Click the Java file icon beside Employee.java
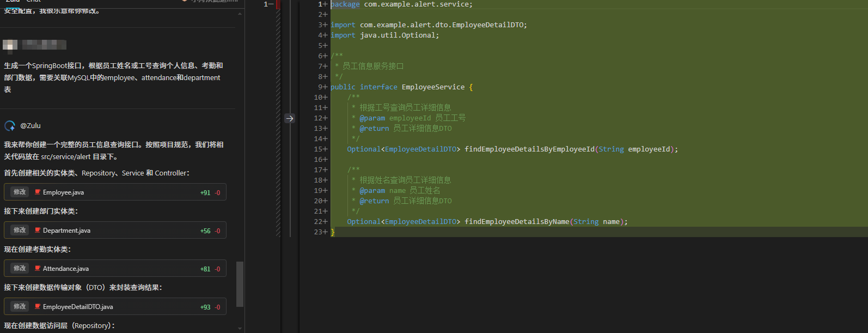The width and height of the screenshot is (868, 333). 38,192
